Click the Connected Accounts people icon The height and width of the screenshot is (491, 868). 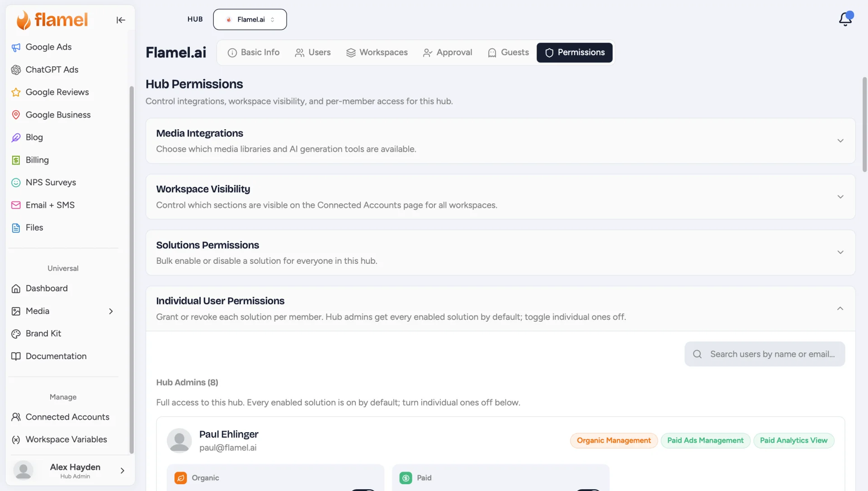16,417
